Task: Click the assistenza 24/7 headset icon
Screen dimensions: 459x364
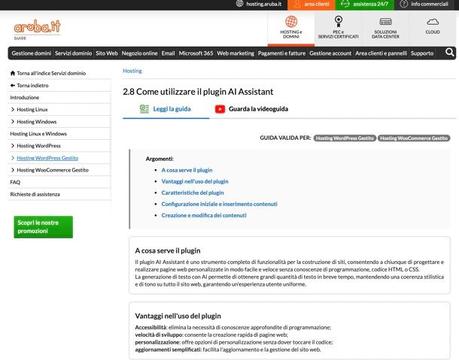Action: click(x=345, y=4)
